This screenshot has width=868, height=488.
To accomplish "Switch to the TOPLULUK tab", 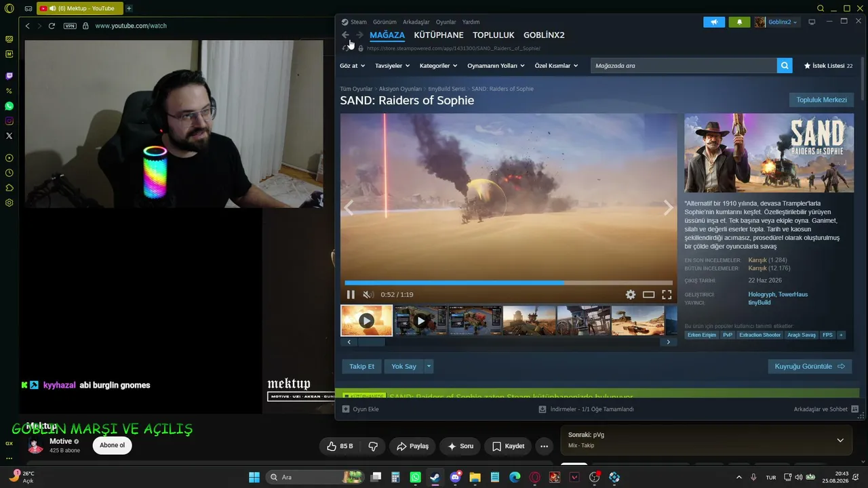I will coord(494,35).
